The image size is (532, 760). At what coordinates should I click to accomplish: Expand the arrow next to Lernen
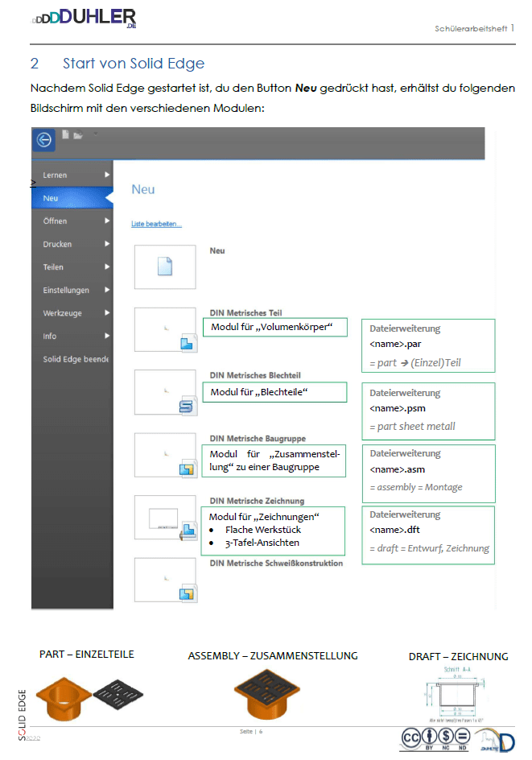click(107, 175)
